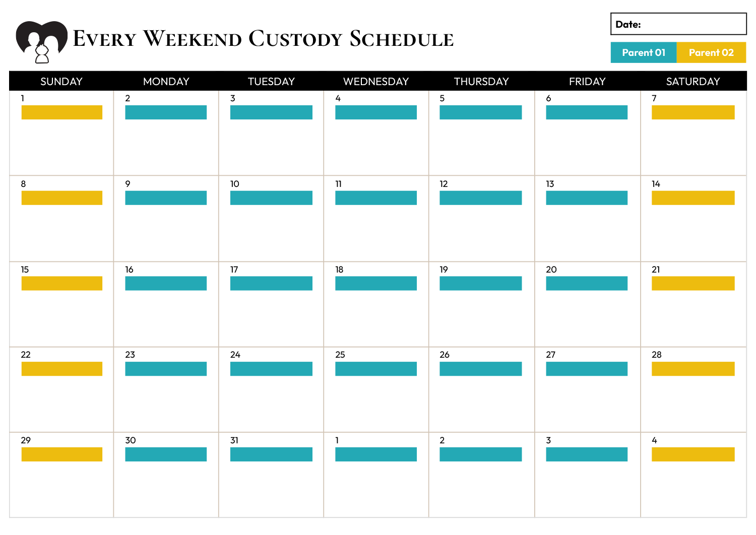This screenshot has width=756, height=535.
Task: Select the teal bar on Tuesday 31
Action: click(271, 454)
